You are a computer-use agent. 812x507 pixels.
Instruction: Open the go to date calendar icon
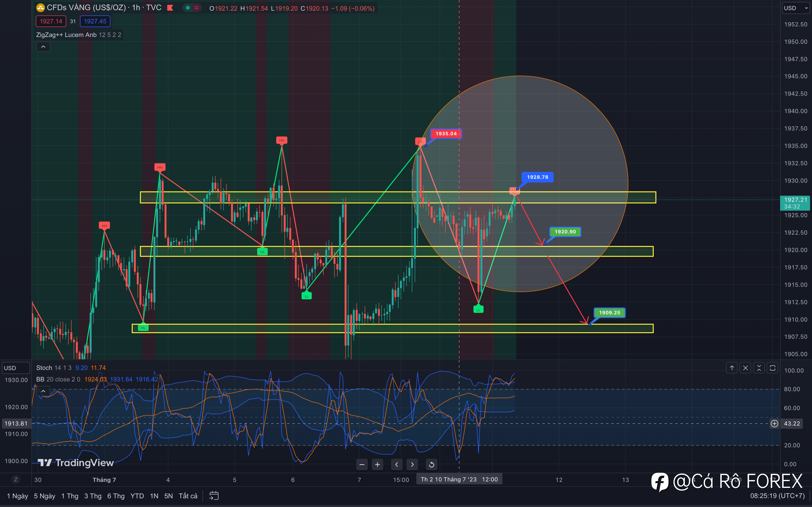click(214, 496)
